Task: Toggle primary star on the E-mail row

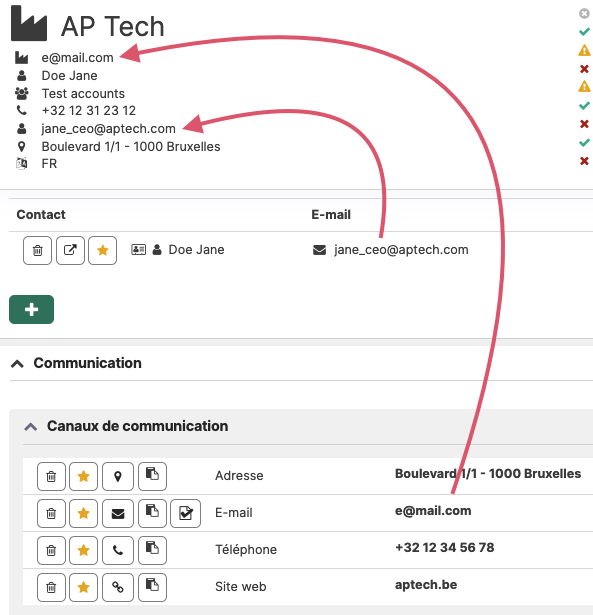Action: (84, 513)
